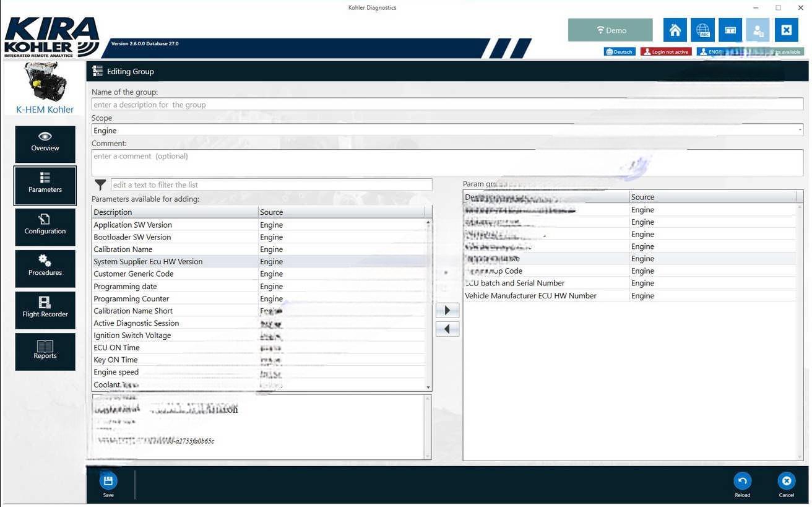Remove parameter with left arrow button

[x=447, y=329]
